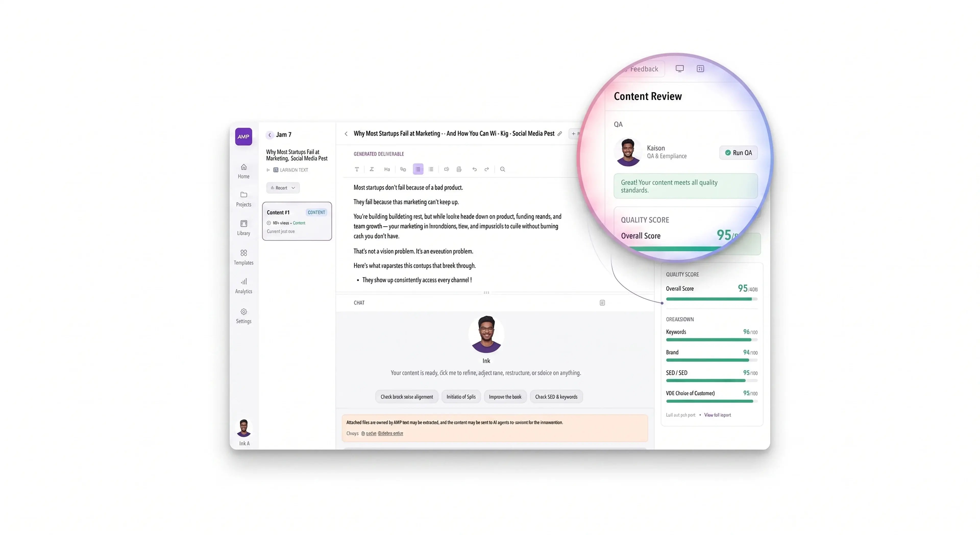Click the notes icon in the CHAT header
This screenshot has height=535, width=980.
click(602, 303)
